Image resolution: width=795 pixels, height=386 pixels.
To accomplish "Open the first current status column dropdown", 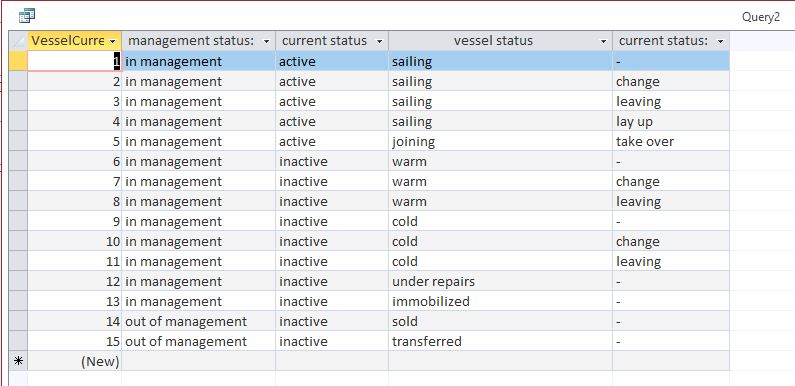I will (x=379, y=41).
